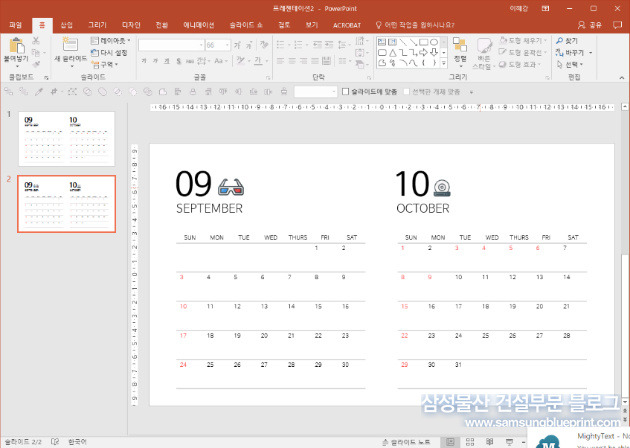Toggle Underline text formatting
This screenshot has height=448, width=630.
pos(166,61)
